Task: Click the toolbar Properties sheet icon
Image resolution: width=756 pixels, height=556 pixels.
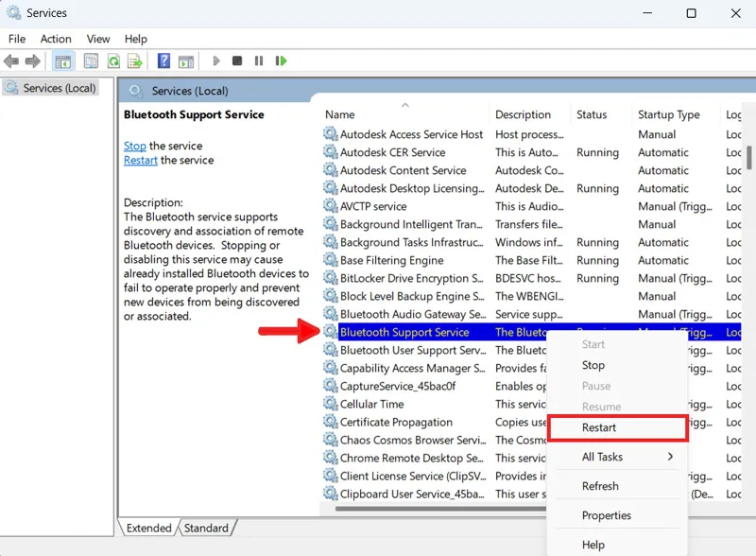Action: tap(91, 61)
